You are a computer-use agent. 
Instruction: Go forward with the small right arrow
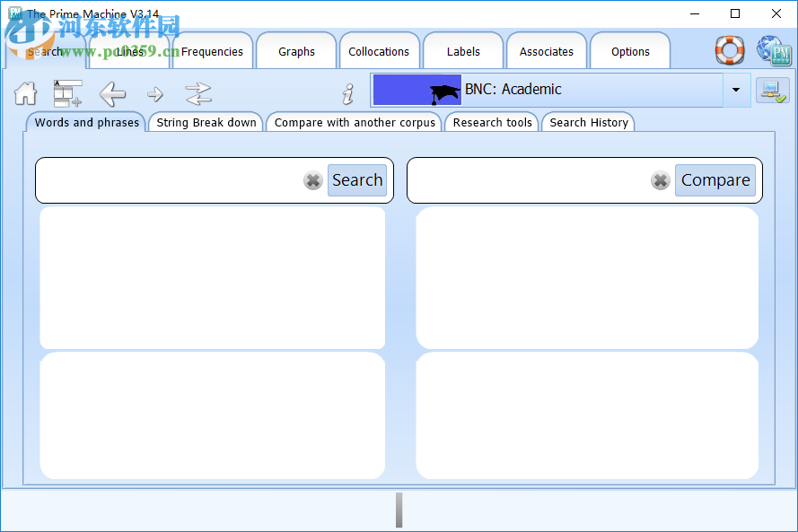(x=155, y=94)
